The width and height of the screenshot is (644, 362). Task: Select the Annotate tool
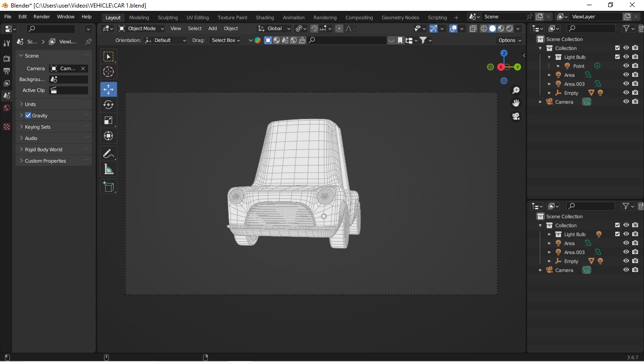108,154
